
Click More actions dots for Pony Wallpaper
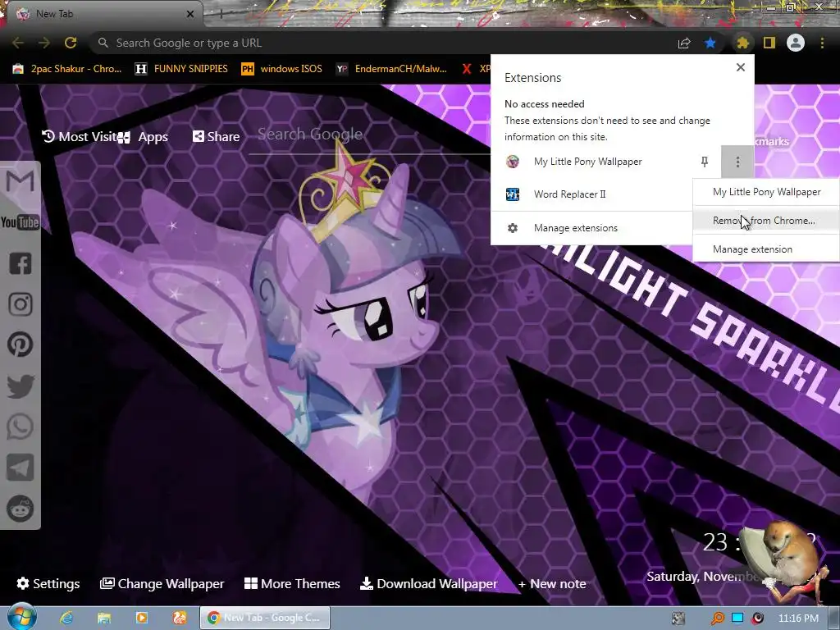tap(737, 162)
